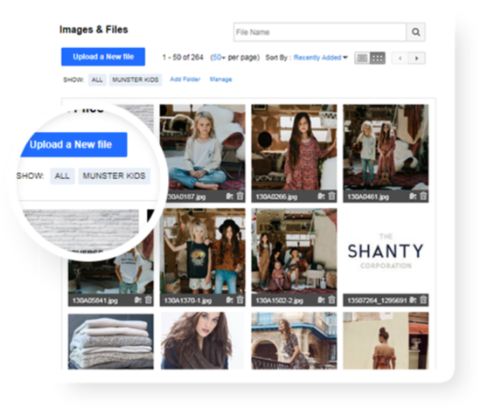Move 130A0187.jpg to a folder

(x=230, y=196)
